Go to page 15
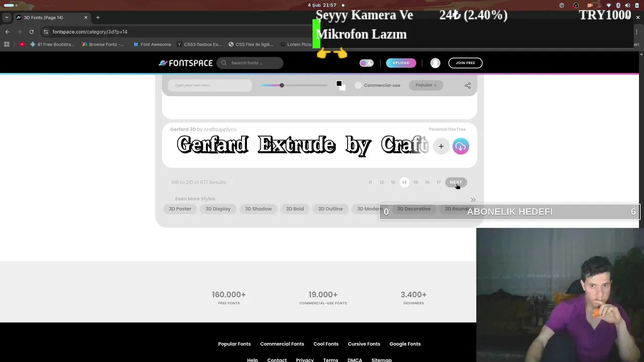This screenshot has width=644, height=362. point(416,182)
